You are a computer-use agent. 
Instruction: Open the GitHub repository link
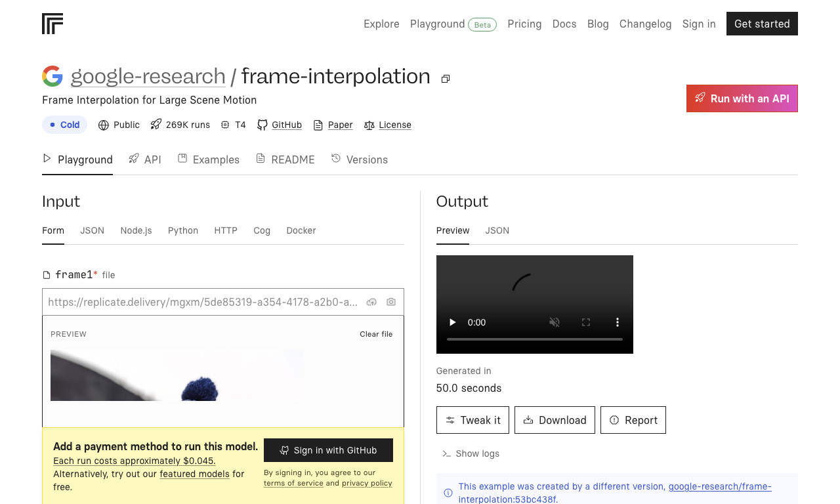coord(280,125)
